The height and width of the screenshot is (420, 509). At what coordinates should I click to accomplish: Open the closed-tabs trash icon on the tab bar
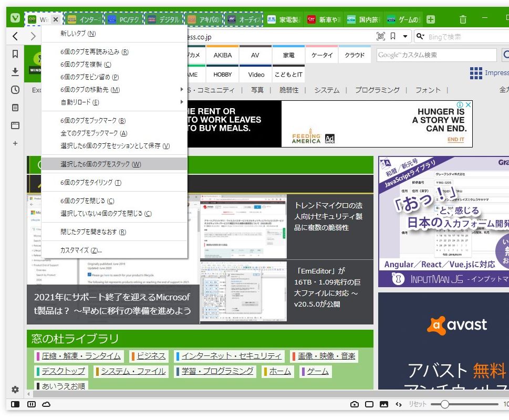click(x=462, y=19)
